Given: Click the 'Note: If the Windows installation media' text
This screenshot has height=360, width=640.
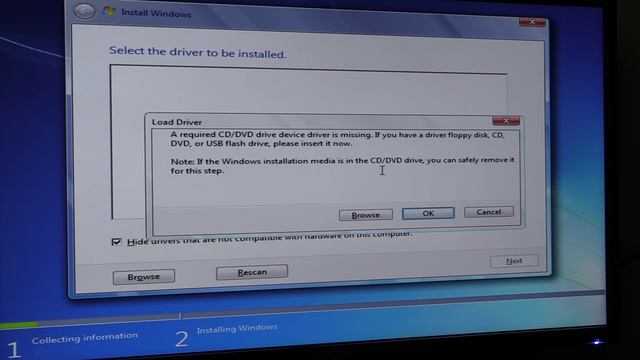Looking at the screenshot, I should 342,165.
